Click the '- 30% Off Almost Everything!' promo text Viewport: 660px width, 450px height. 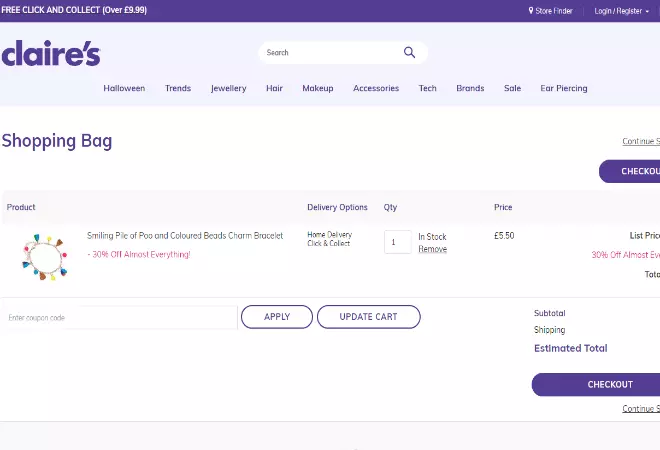(x=139, y=254)
